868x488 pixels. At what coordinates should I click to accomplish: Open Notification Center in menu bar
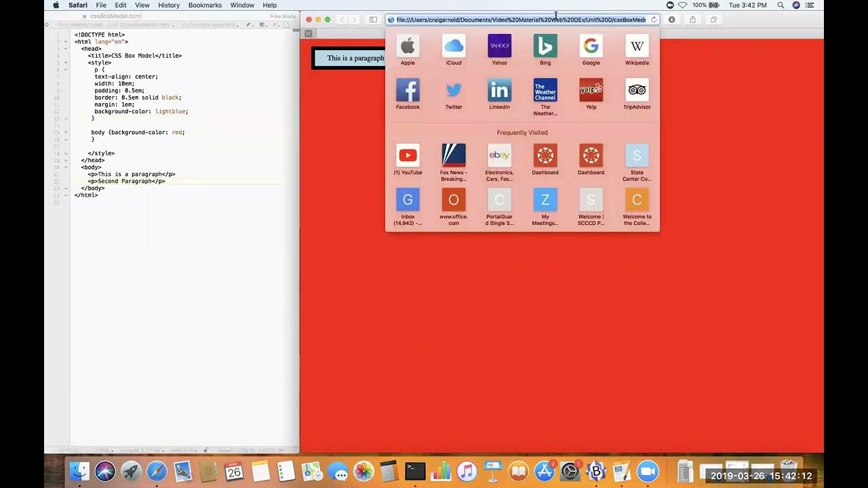810,5
